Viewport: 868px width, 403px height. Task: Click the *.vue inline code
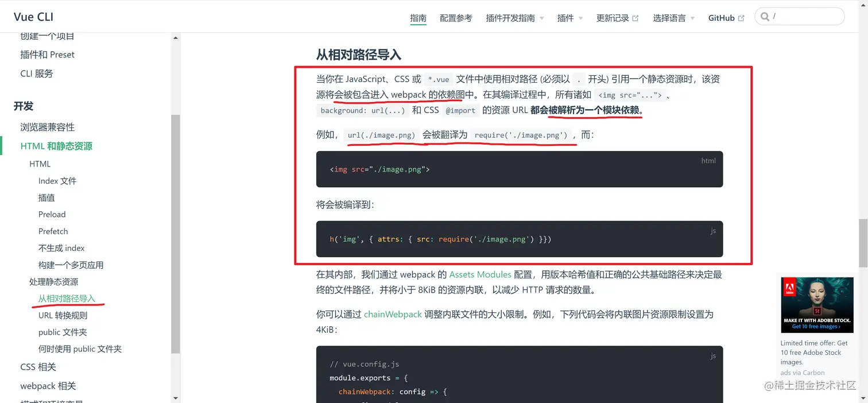point(439,80)
